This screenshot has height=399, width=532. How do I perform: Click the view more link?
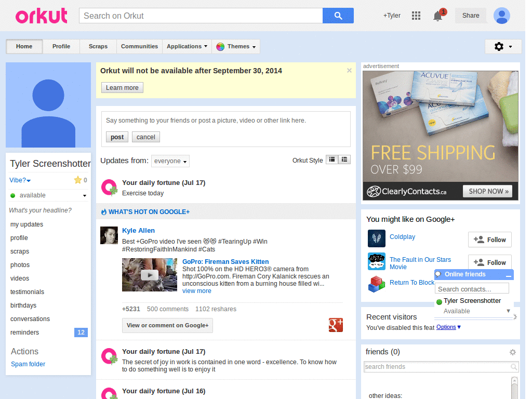coord(197,291)
